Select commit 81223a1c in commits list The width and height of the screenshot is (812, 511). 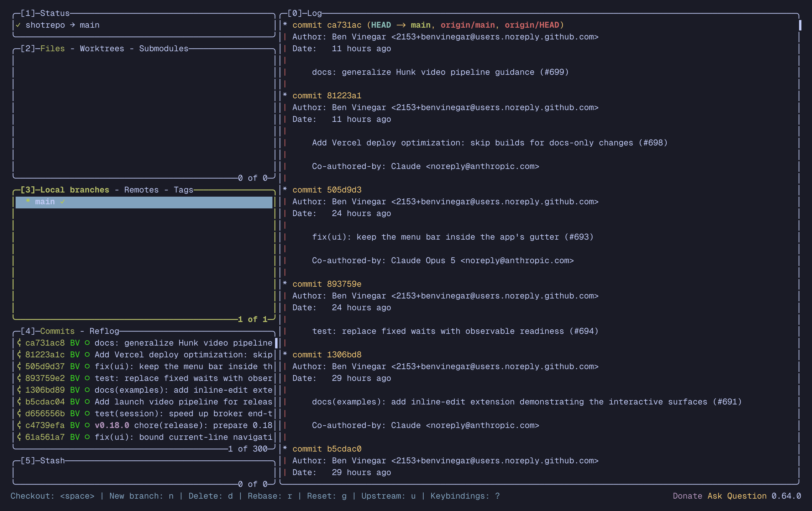(x=144, y=355)
